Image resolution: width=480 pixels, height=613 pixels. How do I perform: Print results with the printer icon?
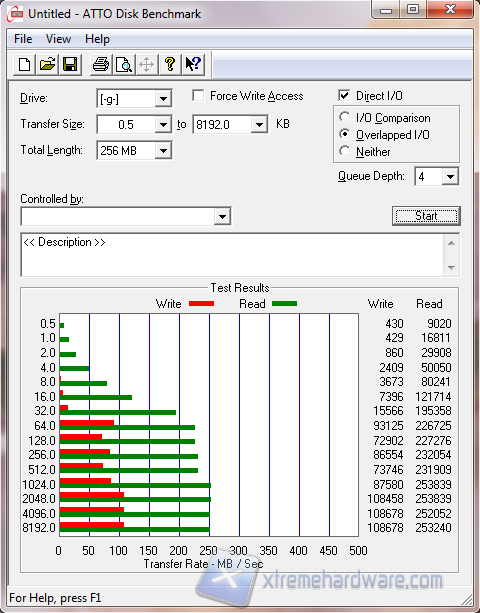[x=101, y=65]
